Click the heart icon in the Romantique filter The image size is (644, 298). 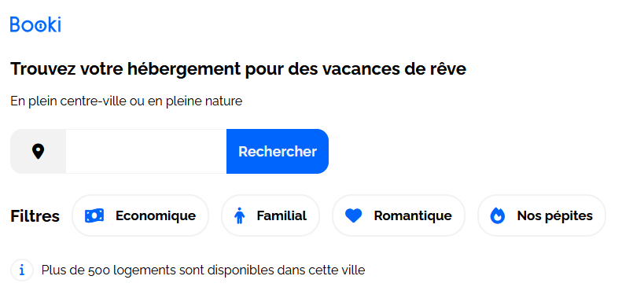(354, 215)
